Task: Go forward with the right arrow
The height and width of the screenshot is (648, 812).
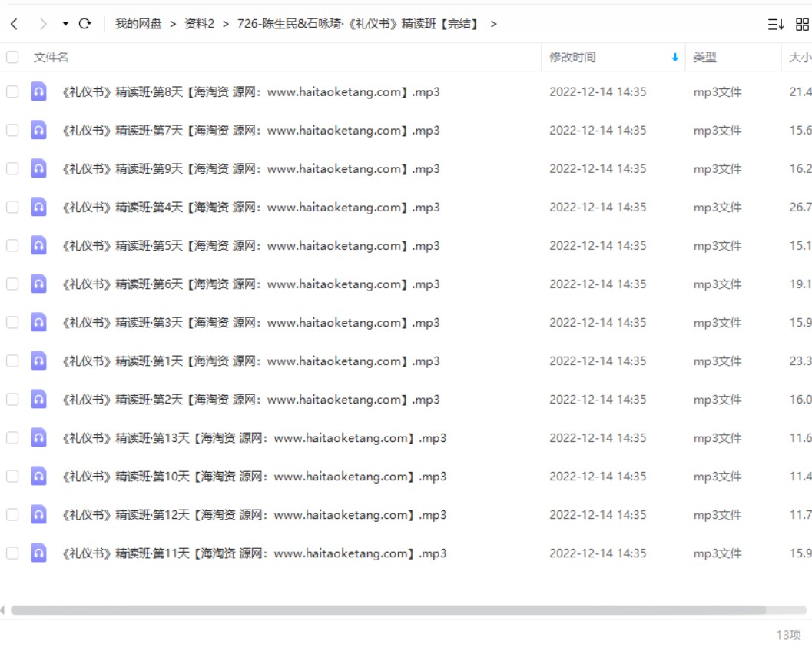Action: click(43, 24)
